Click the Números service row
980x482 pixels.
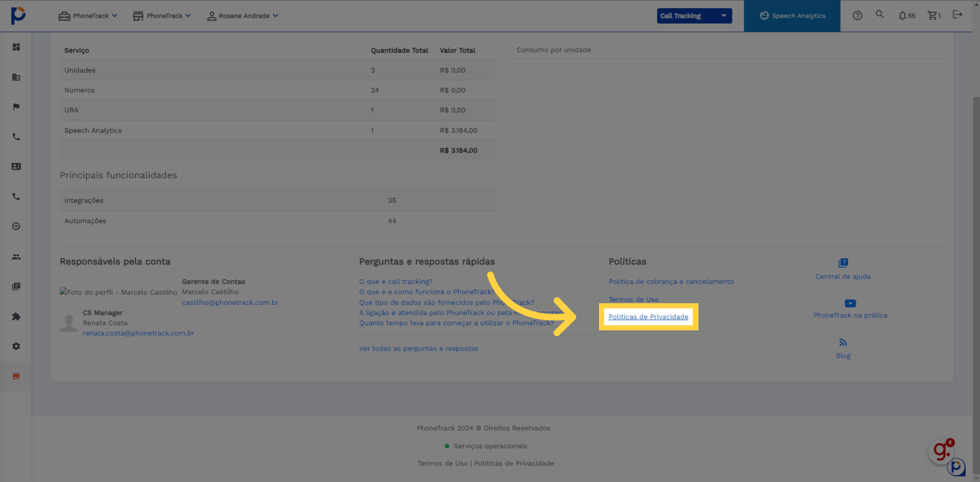[x=277, y=90]
